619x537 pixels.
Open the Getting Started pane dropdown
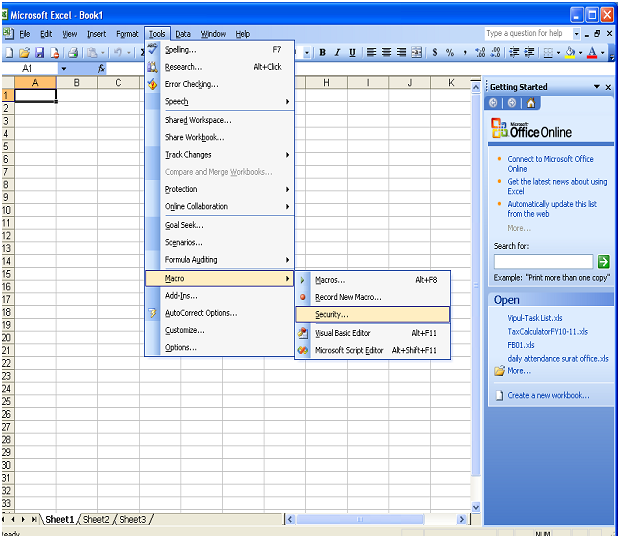tap(597, 87)
